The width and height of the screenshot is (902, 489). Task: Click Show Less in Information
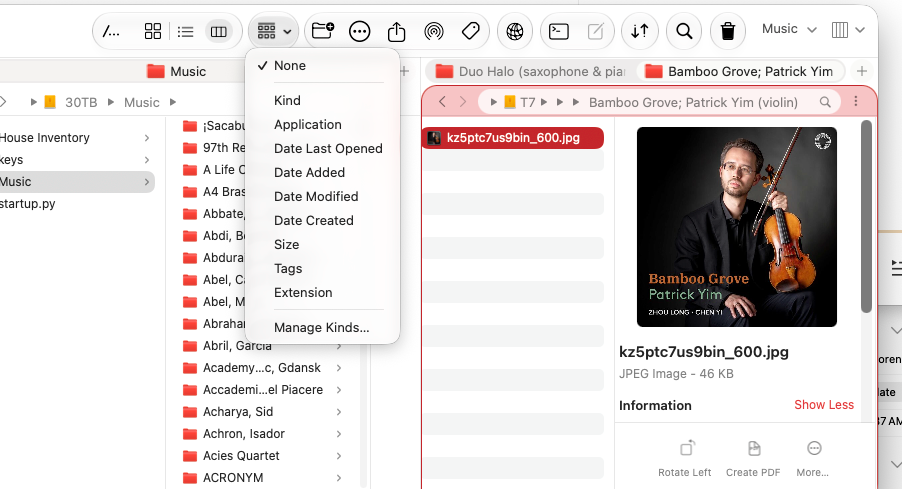pyautogui.click(x=824, y=405)
